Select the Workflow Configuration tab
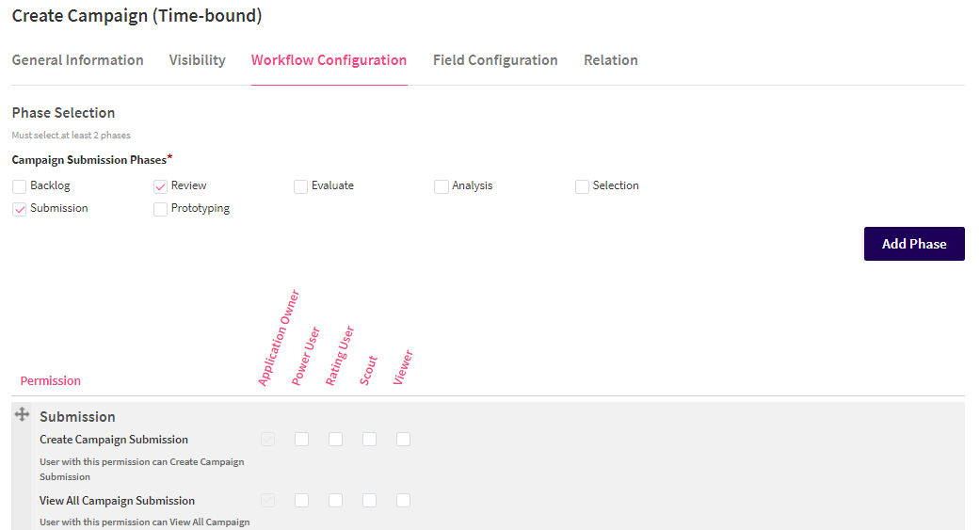This screenshot has height=530, width=980. pyautogui.click(x=329, y=60)
